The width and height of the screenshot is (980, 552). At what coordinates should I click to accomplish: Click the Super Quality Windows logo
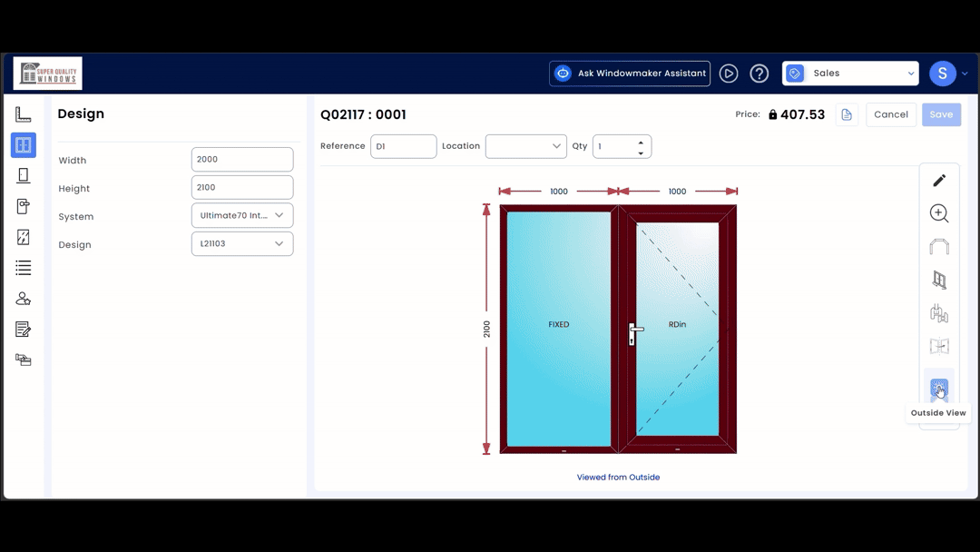click(47, 74)
